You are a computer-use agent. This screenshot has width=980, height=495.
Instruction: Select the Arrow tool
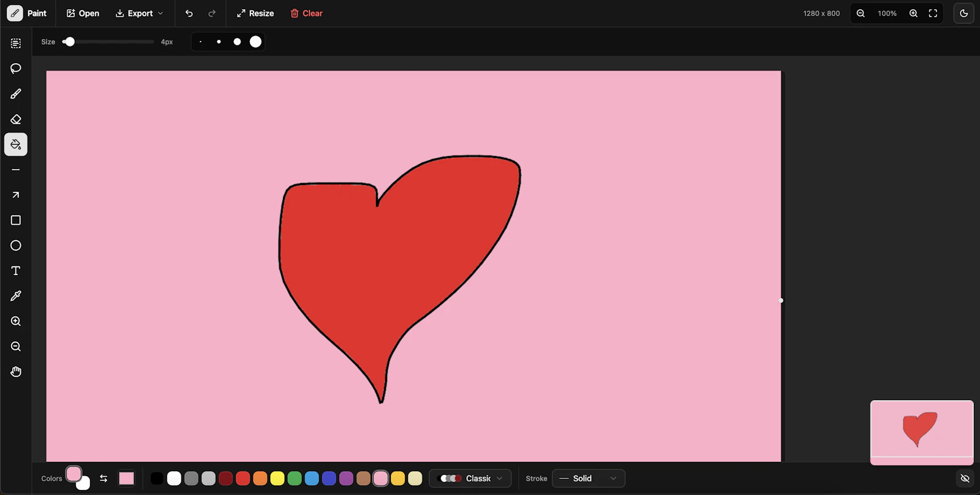pyautogui.click(x=16, y=195)
